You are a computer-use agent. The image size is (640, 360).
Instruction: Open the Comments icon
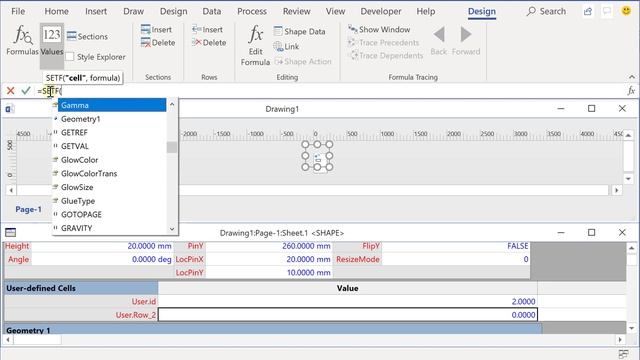[x=607, y=11]
